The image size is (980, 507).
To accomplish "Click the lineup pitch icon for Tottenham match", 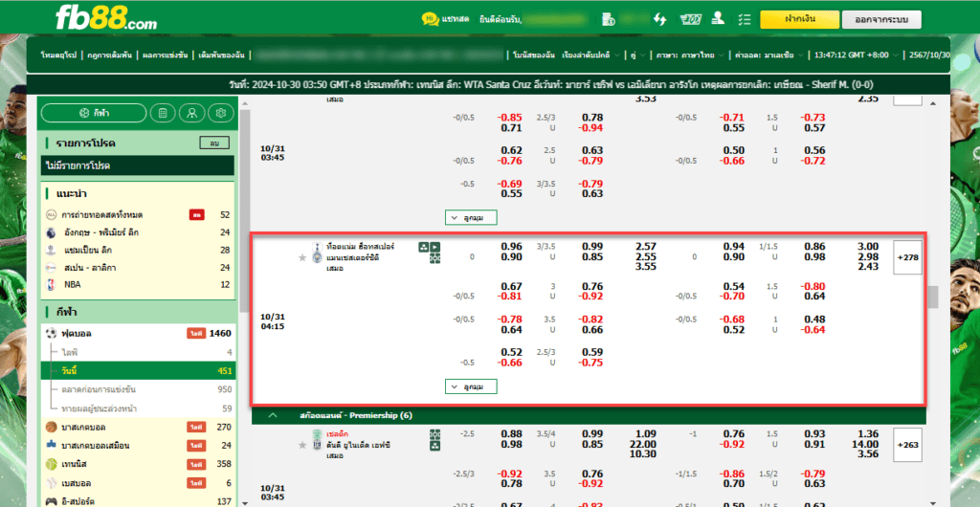I will [435, 258].
